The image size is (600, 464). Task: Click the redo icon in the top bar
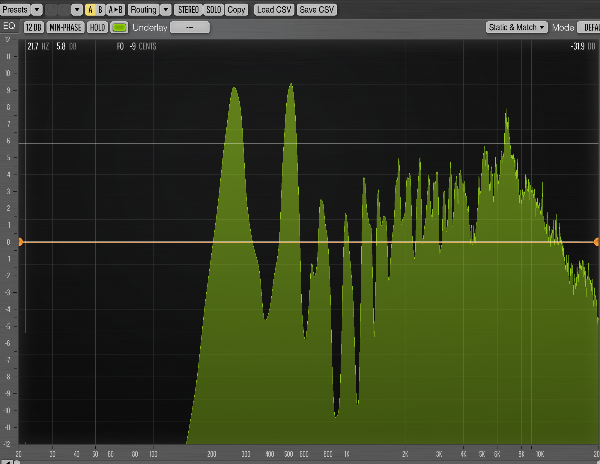(x=64, y=10)
